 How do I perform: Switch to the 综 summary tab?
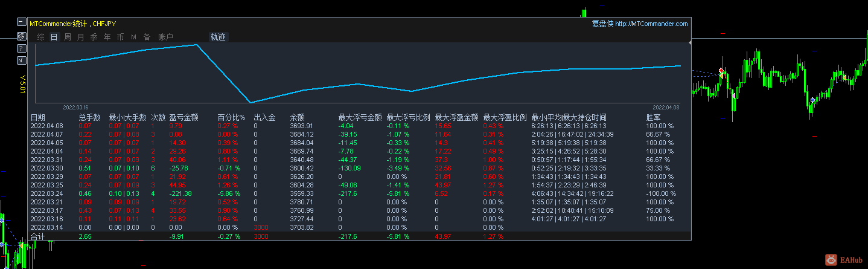point(41,37)
